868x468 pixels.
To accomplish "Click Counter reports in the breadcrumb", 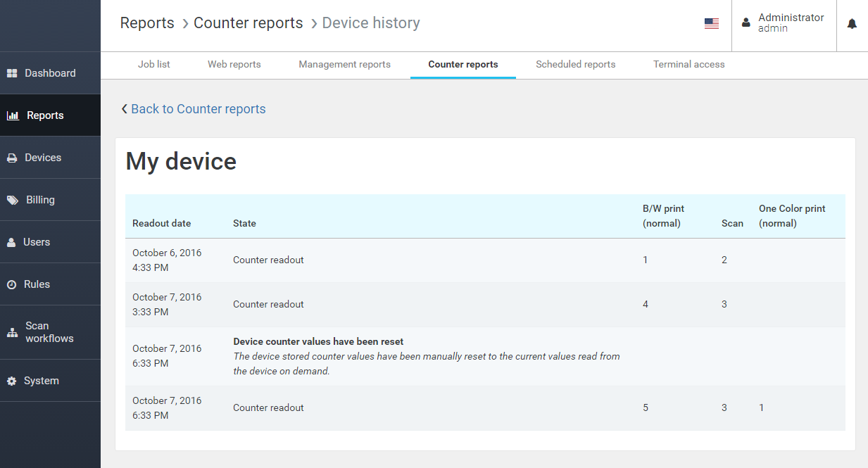I will pyautogui.click(x=248, y=23).
